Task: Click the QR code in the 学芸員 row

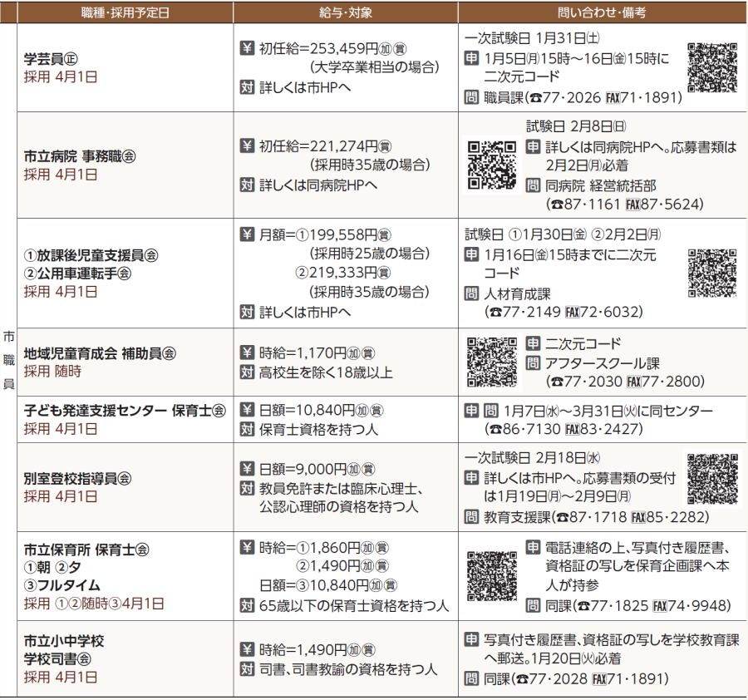Action: pyautogui.click(x=712, y=66)
